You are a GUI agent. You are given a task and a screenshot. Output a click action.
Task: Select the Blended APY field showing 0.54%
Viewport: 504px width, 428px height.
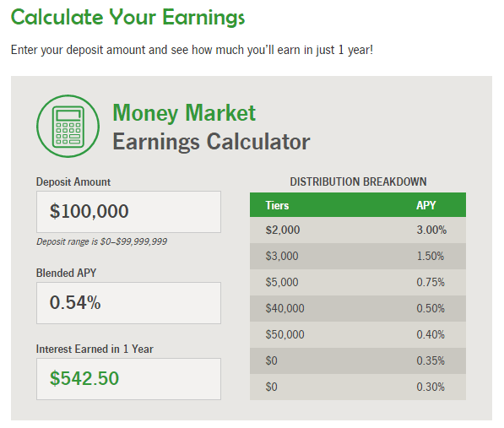click(128, 303)
